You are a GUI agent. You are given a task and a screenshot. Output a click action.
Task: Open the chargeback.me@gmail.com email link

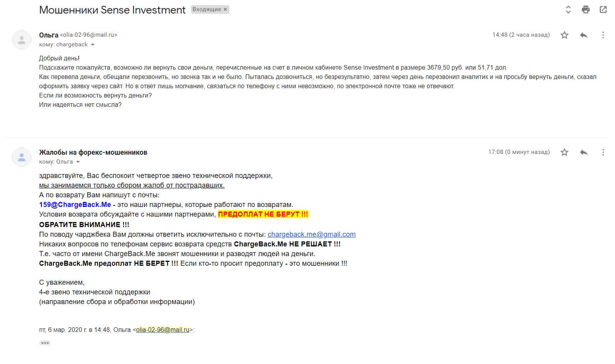coord(311,234)
